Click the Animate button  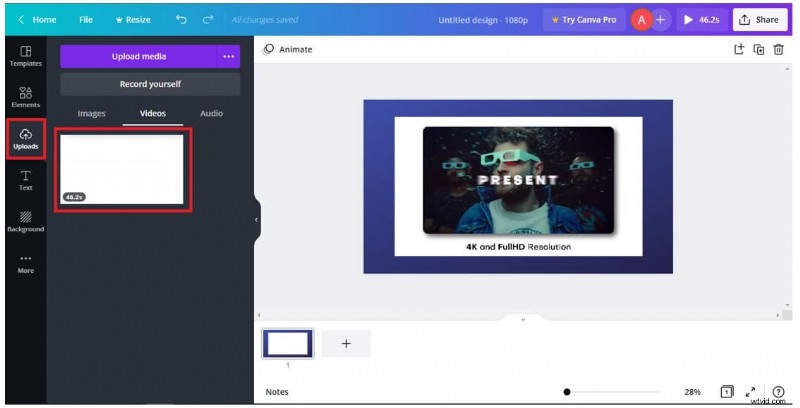tap(287, 49)
